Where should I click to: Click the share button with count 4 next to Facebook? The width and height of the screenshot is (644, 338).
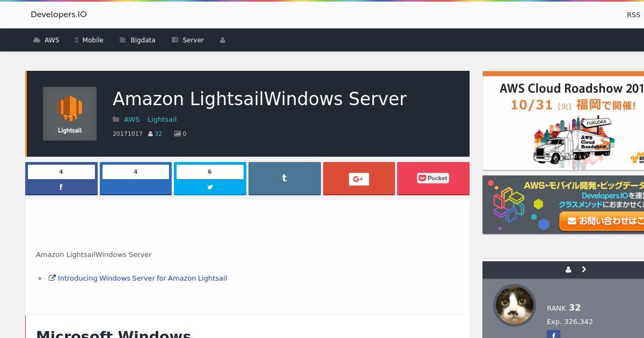click(136, 179)
